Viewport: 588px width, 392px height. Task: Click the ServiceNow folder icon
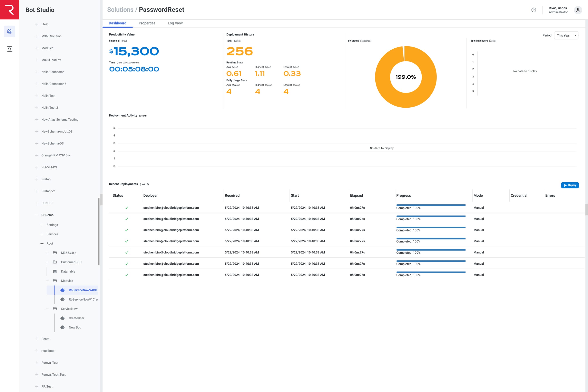click(x=55, y=309)
